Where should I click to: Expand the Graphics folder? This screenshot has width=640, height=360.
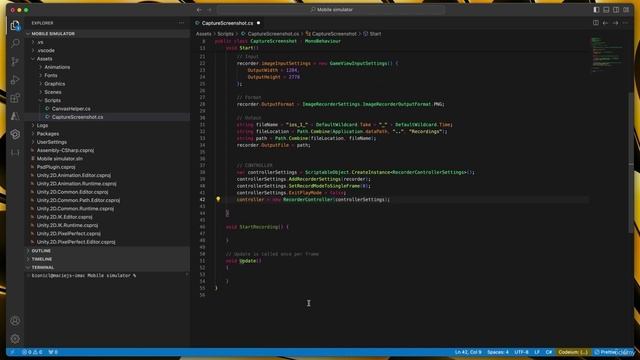[x=108, y=84]
